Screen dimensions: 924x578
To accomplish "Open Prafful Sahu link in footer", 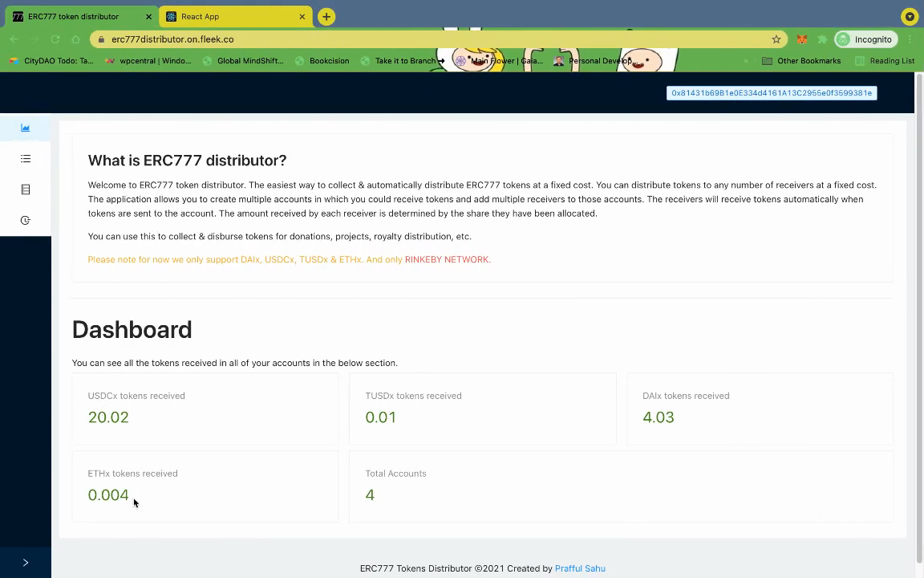I will click(580, 568).
